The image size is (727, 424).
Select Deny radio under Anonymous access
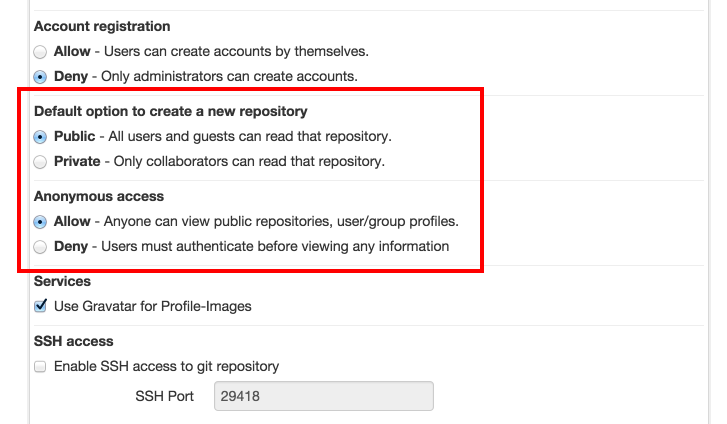coord(40,246)
